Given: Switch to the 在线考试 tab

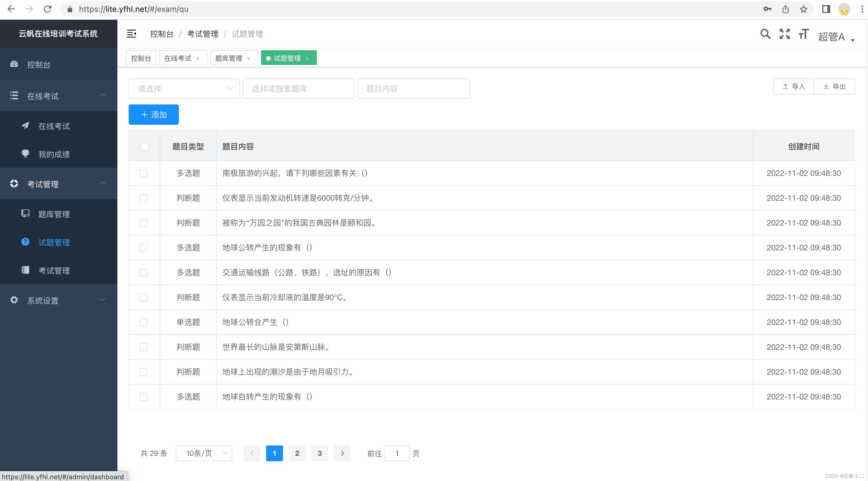Looking at the screenshot, I should (x=177, y=58).
